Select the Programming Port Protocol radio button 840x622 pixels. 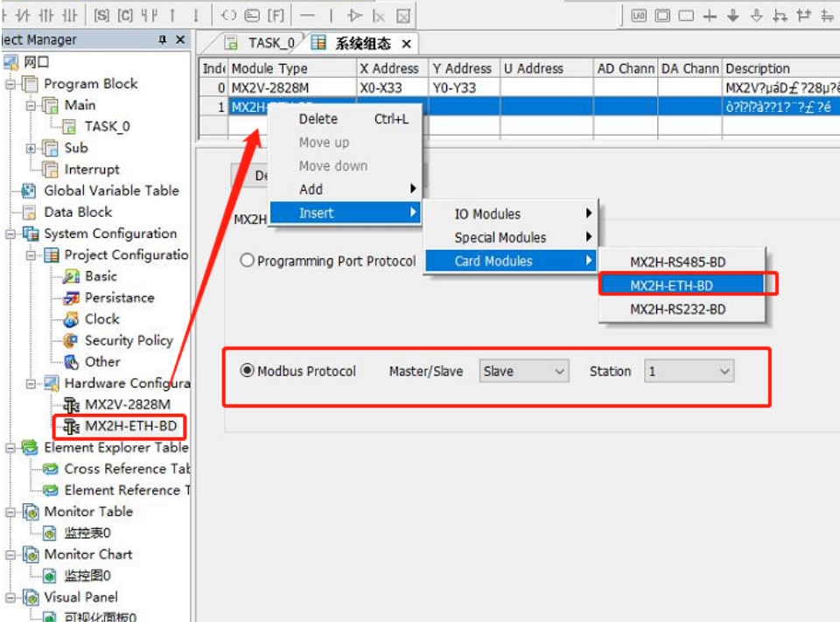click(248, 261)
